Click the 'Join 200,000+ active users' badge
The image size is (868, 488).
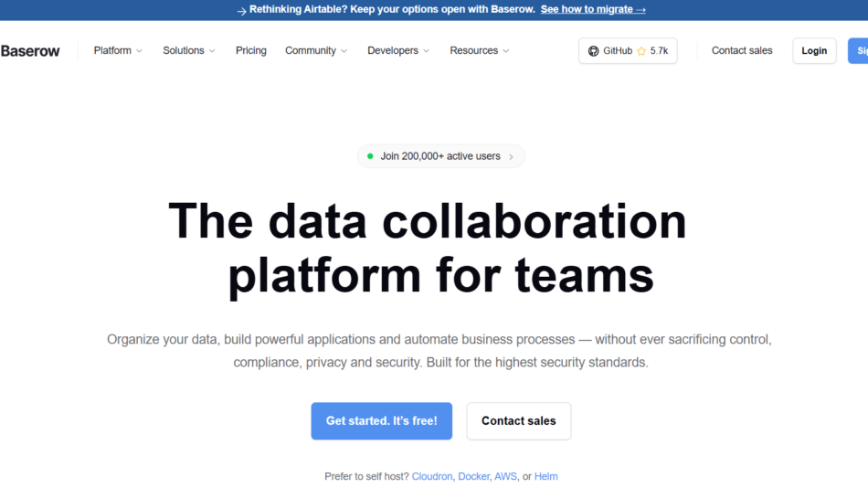pyautogui.click(x=440, y=156)
